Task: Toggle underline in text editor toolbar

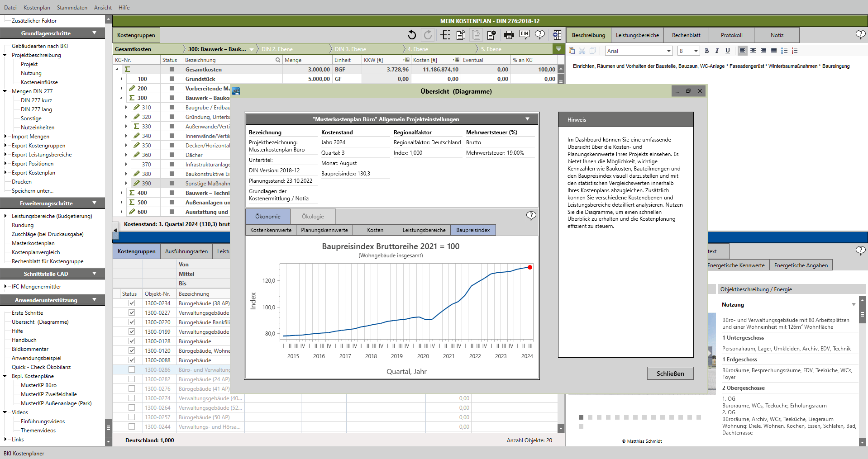Action: tap(727, 51)
